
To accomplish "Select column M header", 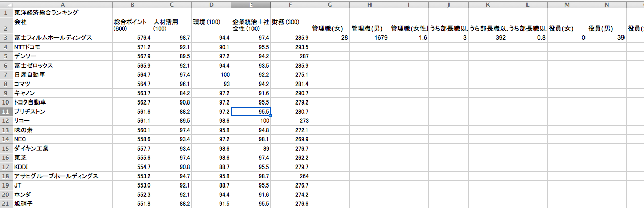I will pyautogui.click(x=567, y=4).
